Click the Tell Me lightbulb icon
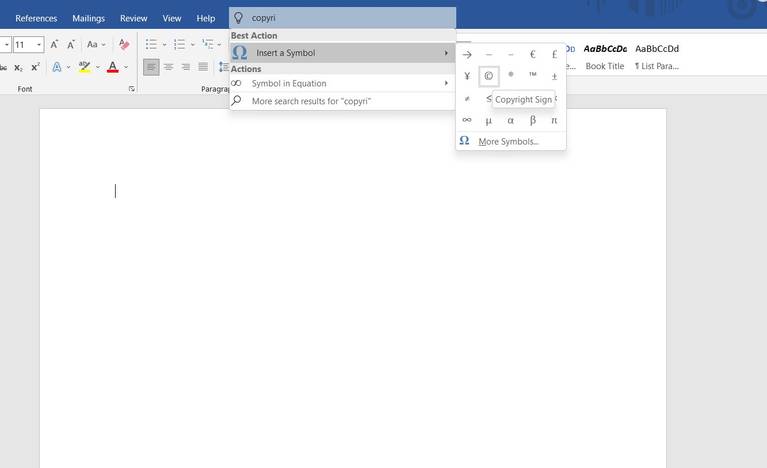Screen dimensions: 767x468 coord(238,18)
